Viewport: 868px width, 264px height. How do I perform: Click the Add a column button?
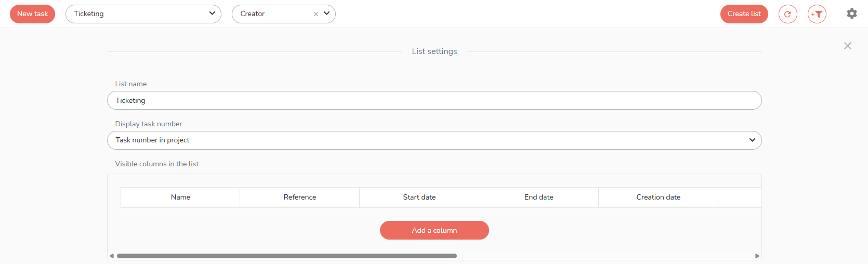(434, 230)
